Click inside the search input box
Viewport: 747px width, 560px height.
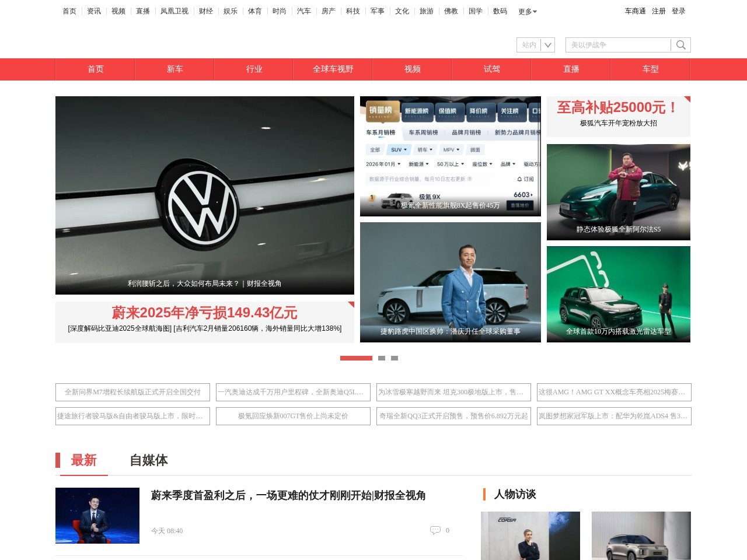pyautogui.click(x=616, y=44)
